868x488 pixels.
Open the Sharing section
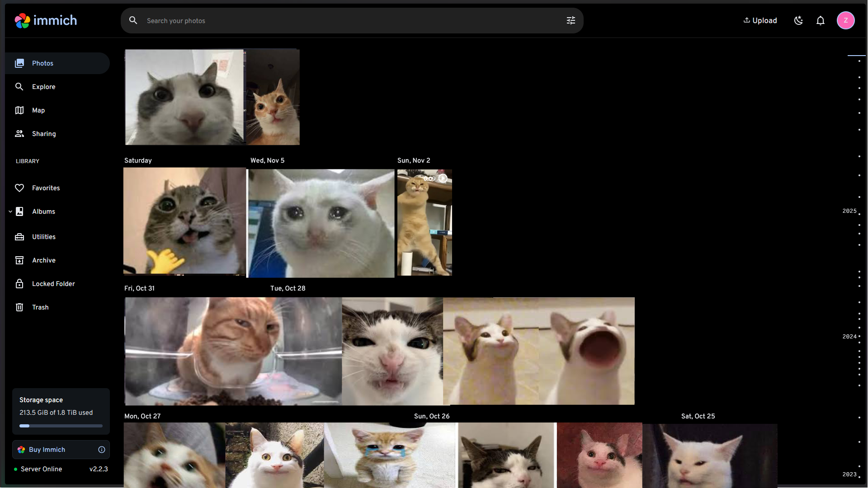point(44,134)
